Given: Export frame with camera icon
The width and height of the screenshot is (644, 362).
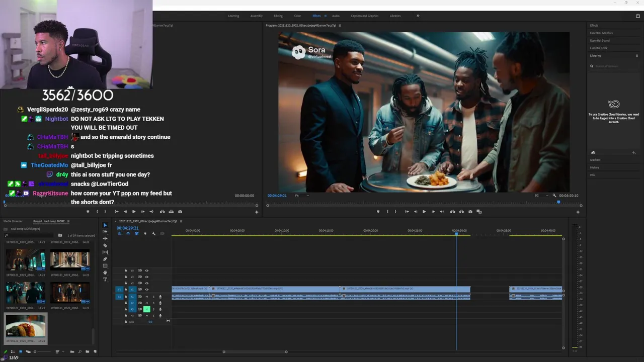Looking at the screenshot, I should coord(470,212).
